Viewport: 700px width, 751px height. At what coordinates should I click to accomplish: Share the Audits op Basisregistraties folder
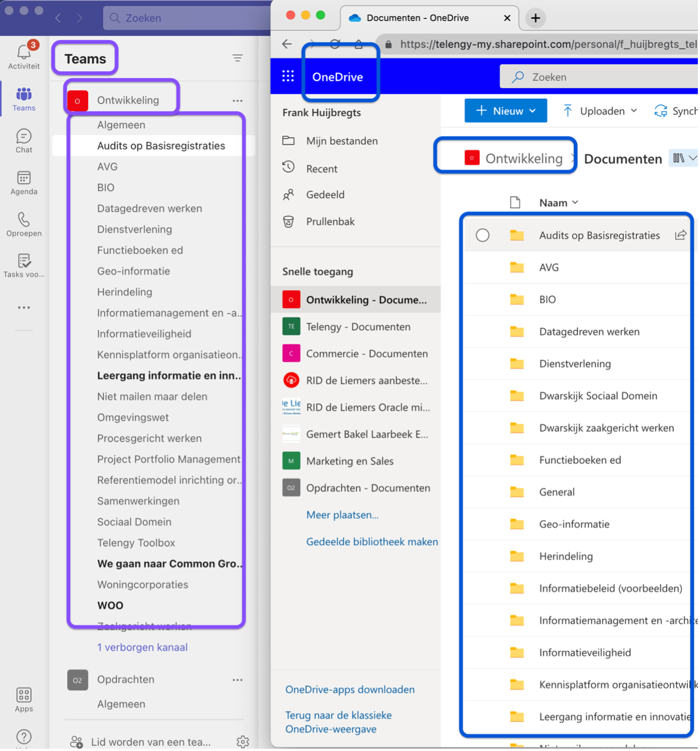680,235
